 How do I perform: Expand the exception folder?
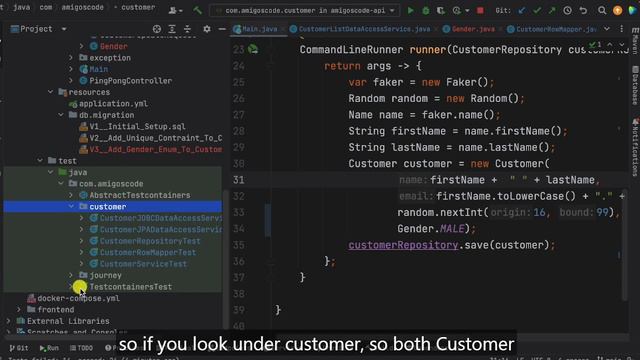71,58
